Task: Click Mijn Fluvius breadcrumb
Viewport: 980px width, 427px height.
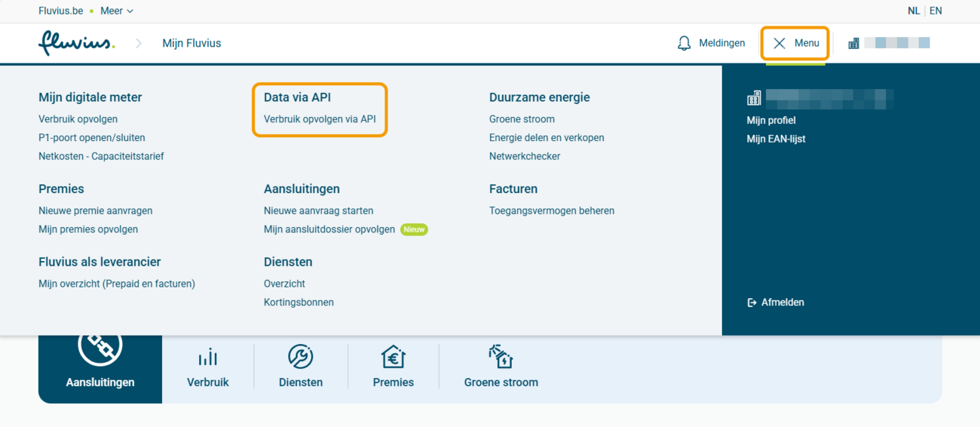Action: pos(191,43)
